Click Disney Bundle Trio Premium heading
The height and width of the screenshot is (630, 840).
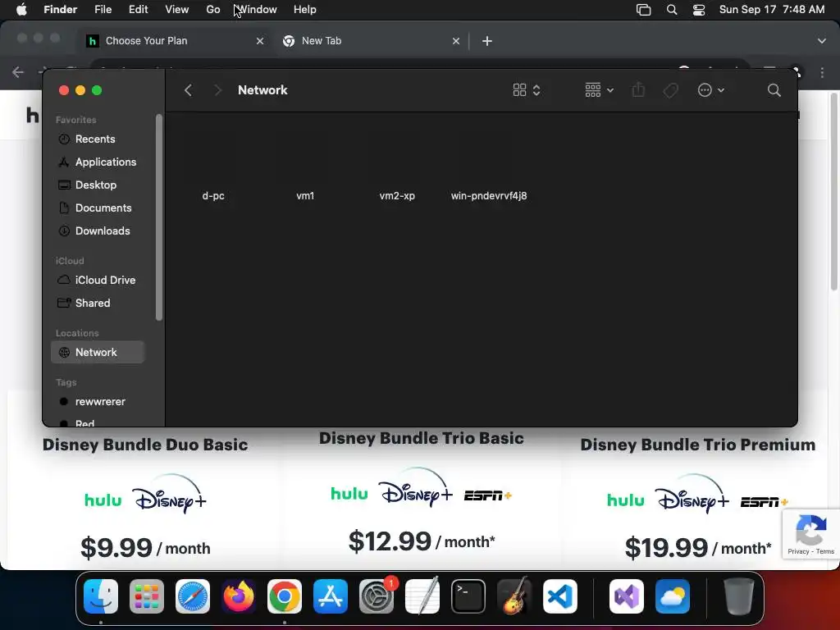(697, 445)
